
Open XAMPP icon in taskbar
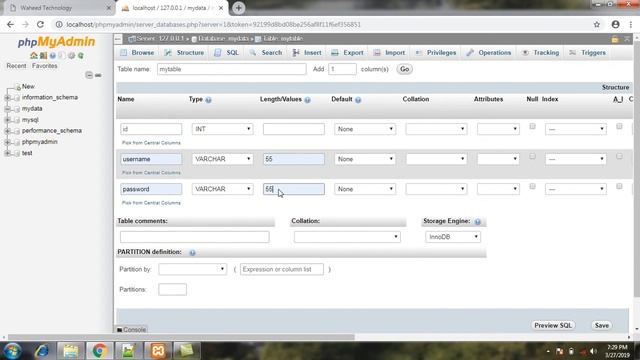tap(158, 351)
